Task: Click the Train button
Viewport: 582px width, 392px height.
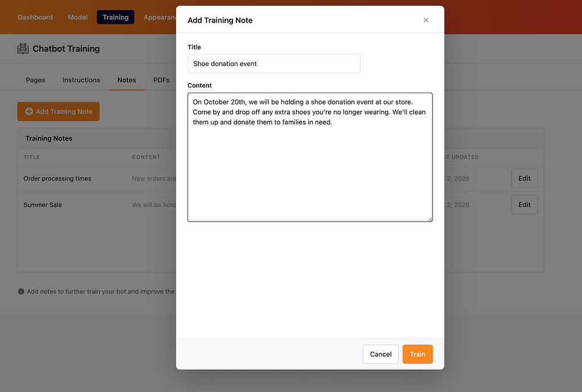Action: click(x=418, y=354)
